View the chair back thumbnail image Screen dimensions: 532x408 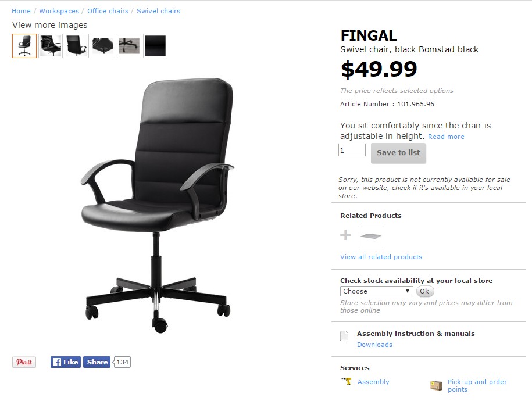[77, 46]
